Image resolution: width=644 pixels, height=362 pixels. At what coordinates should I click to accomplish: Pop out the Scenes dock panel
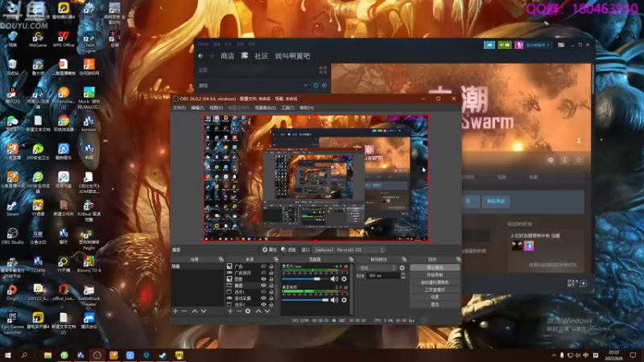221,259
